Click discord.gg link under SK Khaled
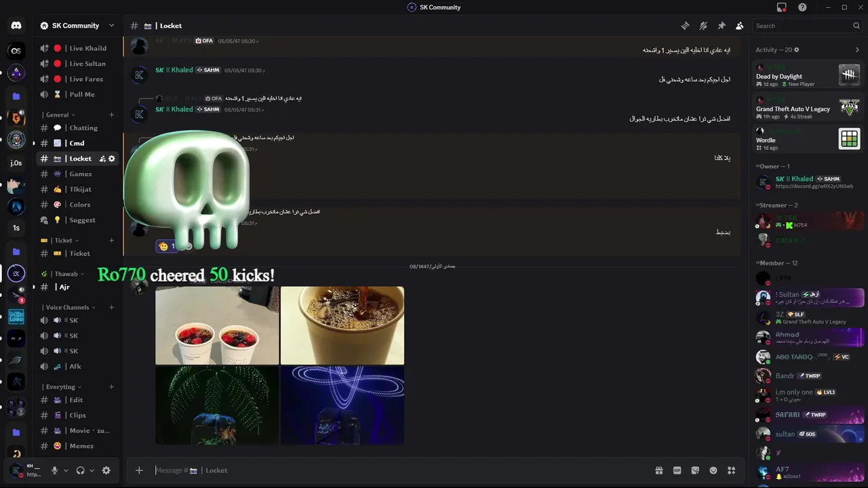This screenshot has width=868, height=488. click(x=814, y=186)
